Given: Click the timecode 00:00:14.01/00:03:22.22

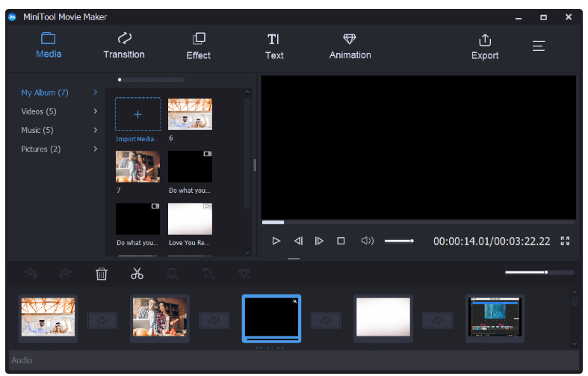Looking at the screenshot, I should click(492, 241).
